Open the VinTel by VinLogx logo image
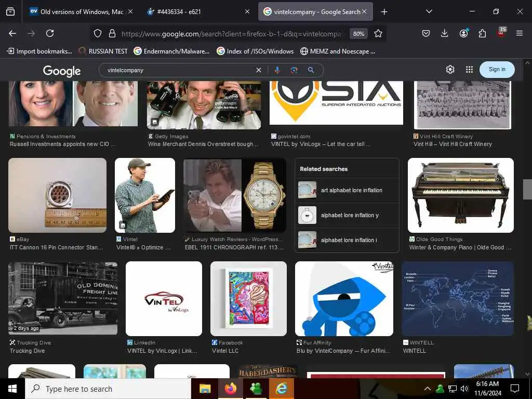The height and width of the screenshot is (399, 532). point(164,299)
